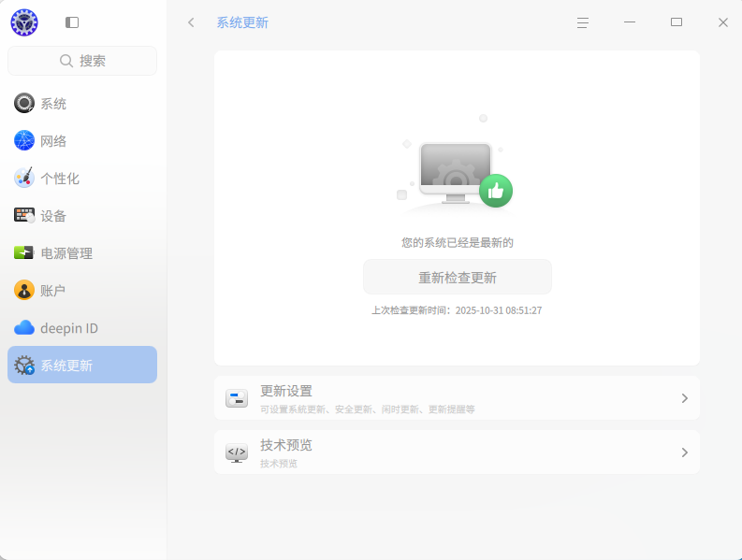Click the 技术预览 code monitor icon

(x=237, y=452)
